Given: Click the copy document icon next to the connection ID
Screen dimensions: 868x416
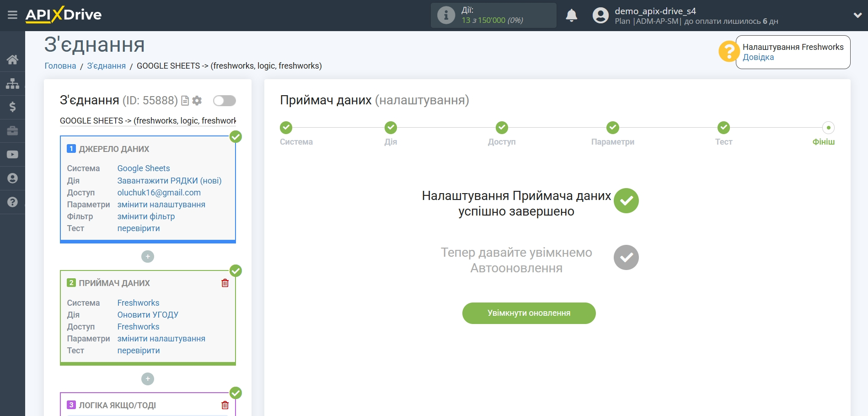Looking at the screenshot, I should pos(185,101).
